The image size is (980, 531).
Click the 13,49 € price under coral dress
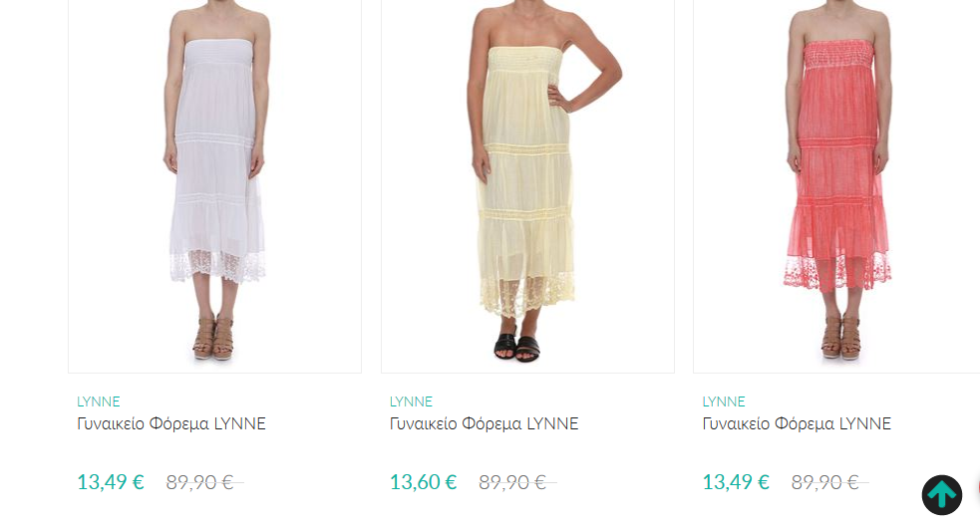736,482
